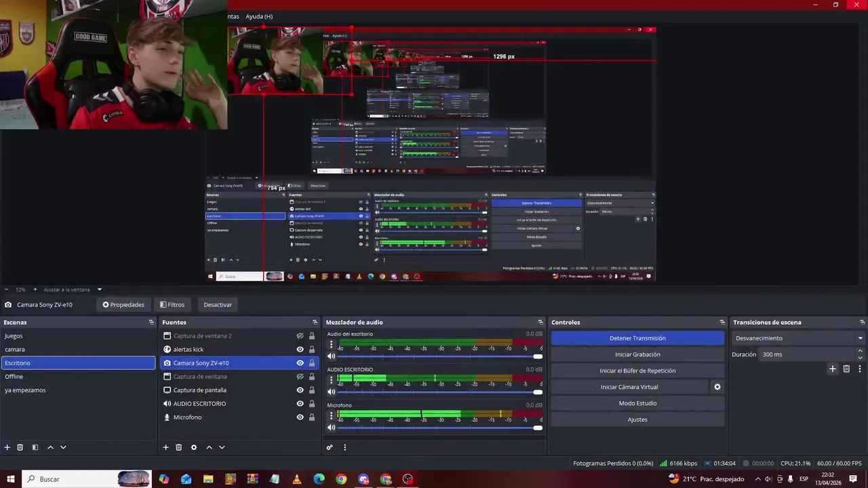The width and height of the screenshot is (868, 488).
Task: Open preview scaling dropdown arrow
Action: pyautogui.click(x=99, y=289)
